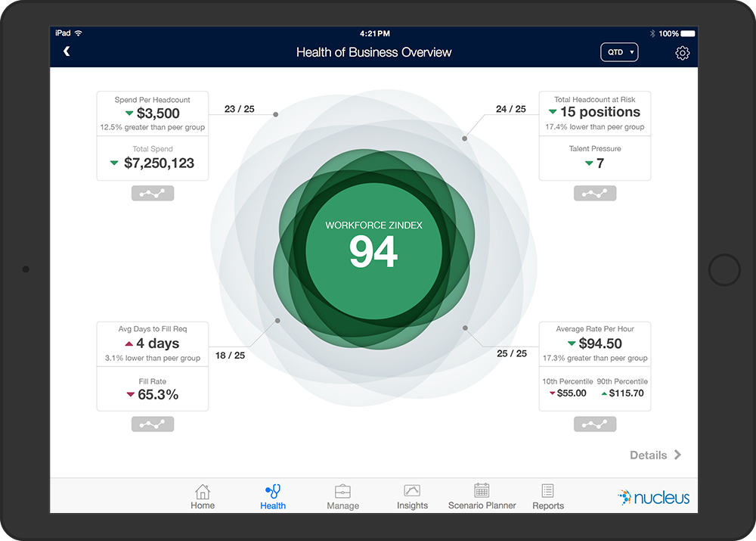Switch to the Home tab
The width and height of the screenshot is (756, 541).
click(x=203, y=497)
